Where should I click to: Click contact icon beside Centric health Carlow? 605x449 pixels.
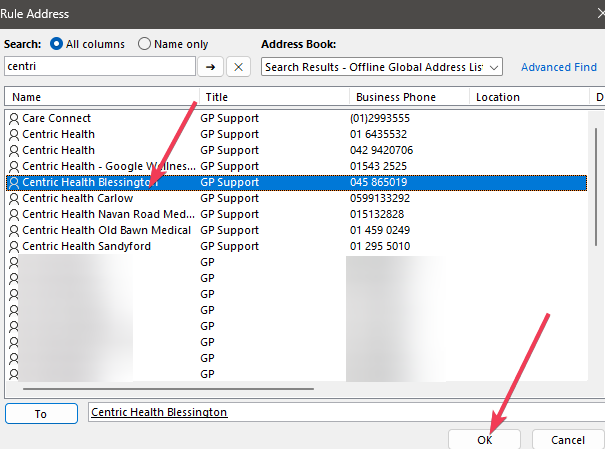tap(14, 198)
